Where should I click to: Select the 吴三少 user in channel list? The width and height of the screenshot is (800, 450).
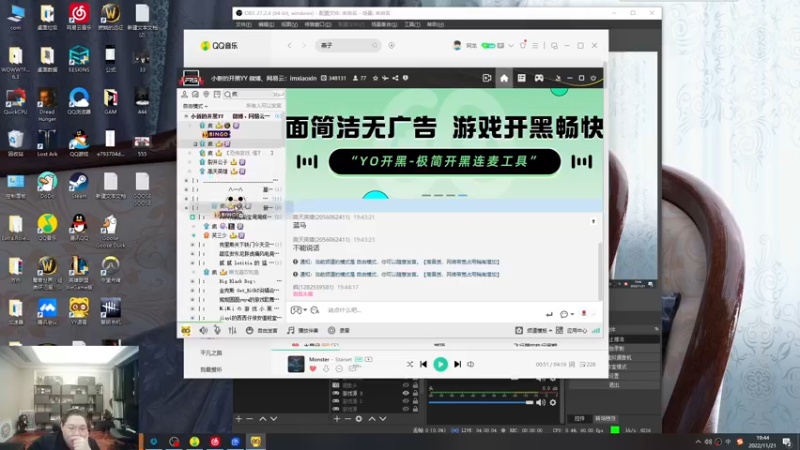pyautogui.click(x=219, y=235)
